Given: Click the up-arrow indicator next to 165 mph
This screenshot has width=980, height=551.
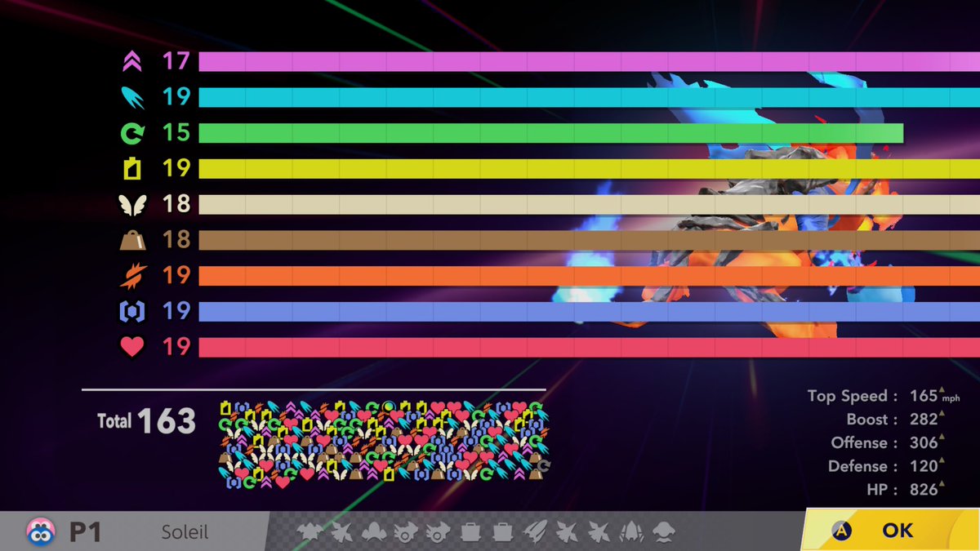Looking at the screenshot, I should point(943,391).
